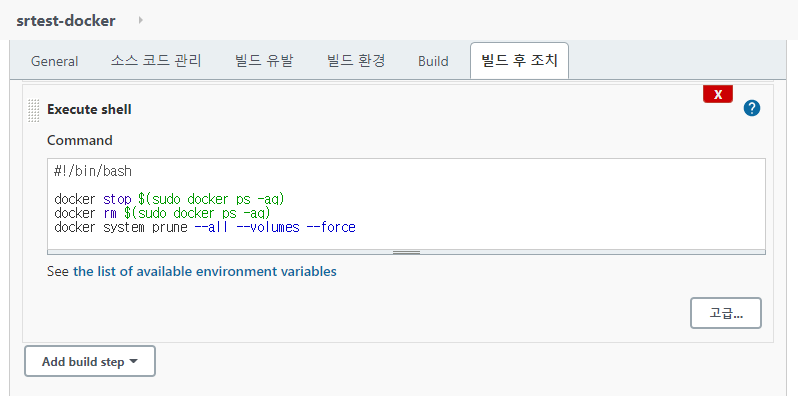The height and width of the screenshot is (396, 798).
Task: Open the list of available environment variables
Action: click(x=205, y=271)
